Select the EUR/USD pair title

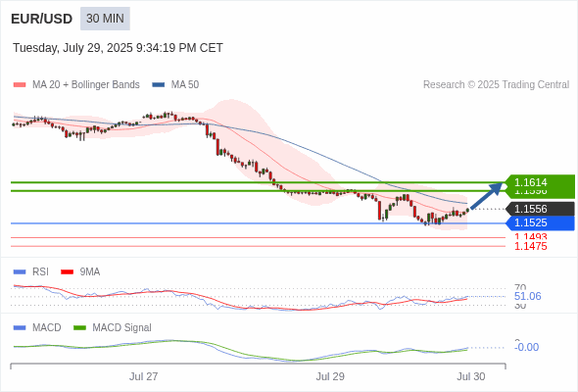(x=42, y=19)
